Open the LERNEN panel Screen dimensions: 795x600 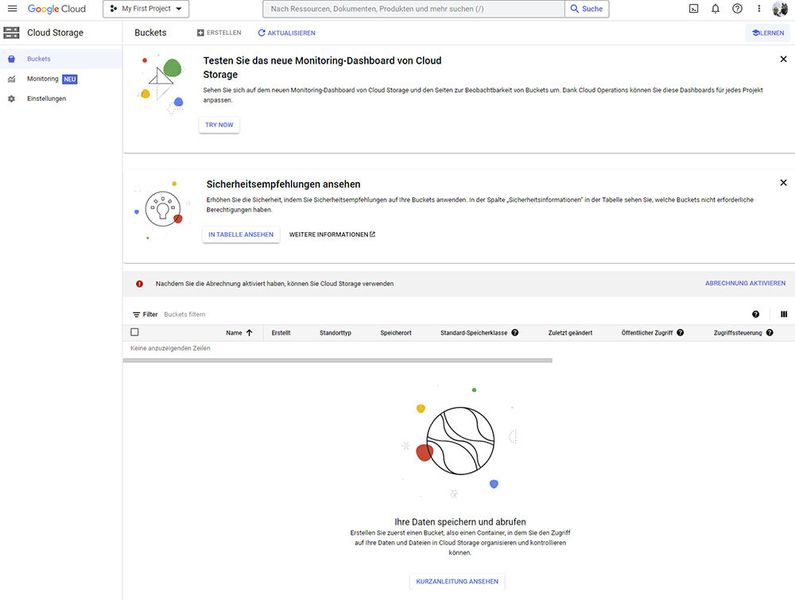pyautogui.click(x=768, y=32)
